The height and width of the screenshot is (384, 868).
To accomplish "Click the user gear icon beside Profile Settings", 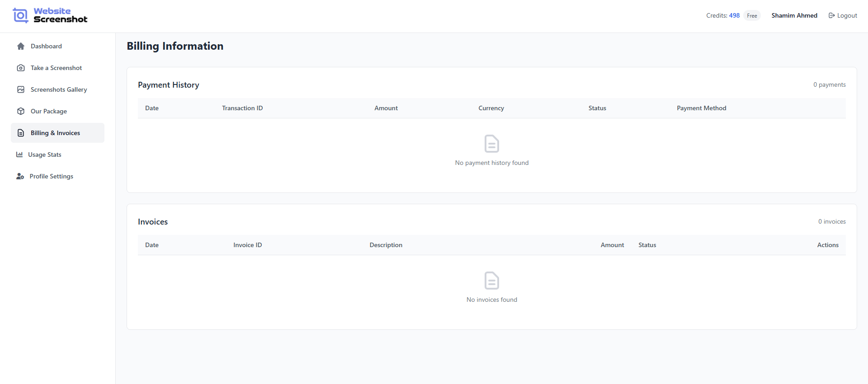I will click(x=20, y=176).
